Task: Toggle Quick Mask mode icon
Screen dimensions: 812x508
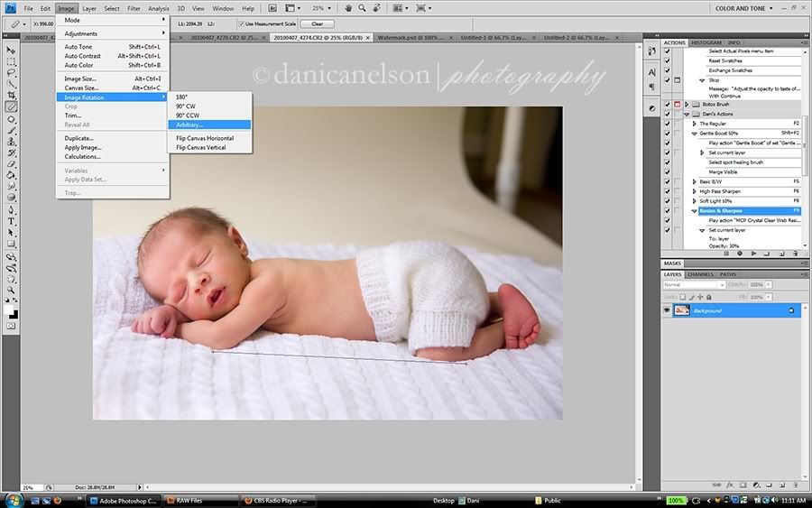Action: (x=11, y=327)
